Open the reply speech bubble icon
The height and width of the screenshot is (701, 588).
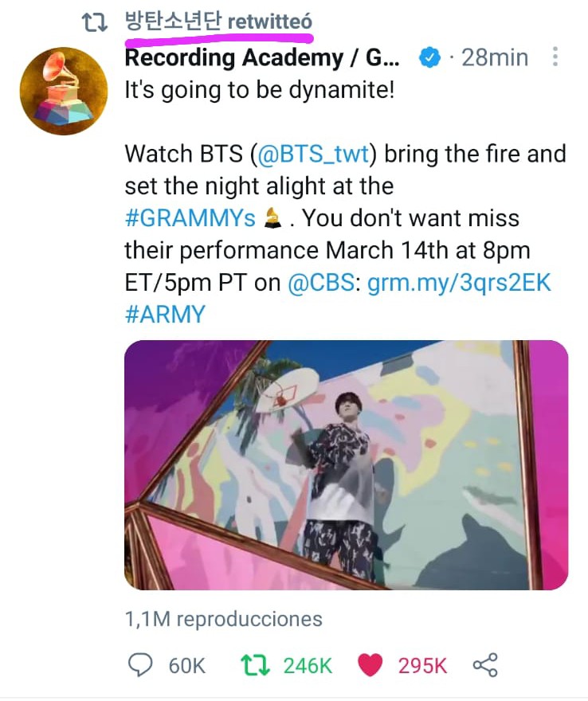(x=140, y=665)
